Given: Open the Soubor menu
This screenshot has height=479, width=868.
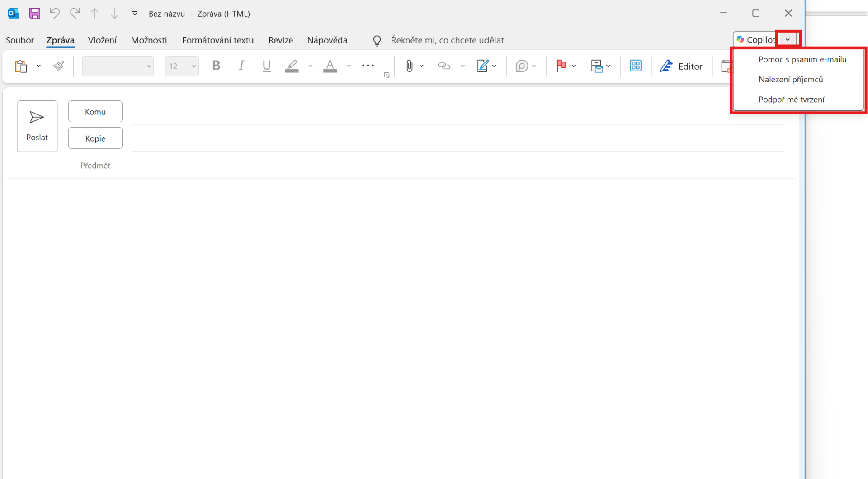Looking at the screenshot, I should click(x=20, y=40).
